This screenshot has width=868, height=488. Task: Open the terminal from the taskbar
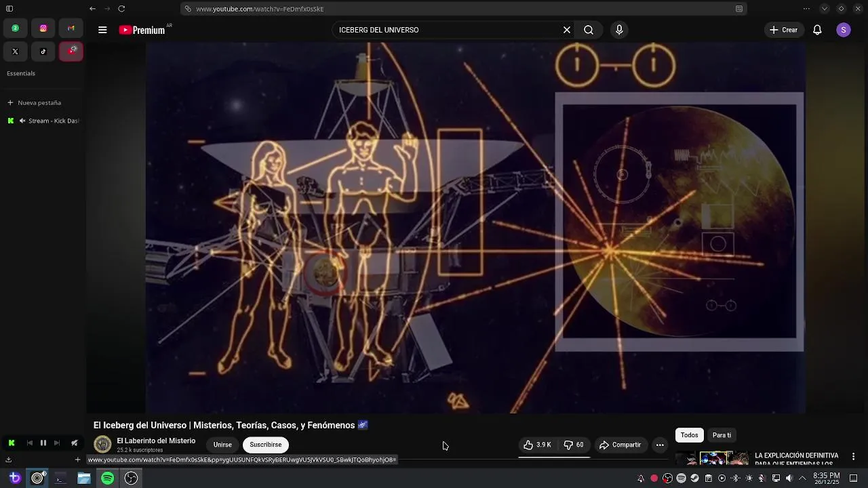(60, 479)
